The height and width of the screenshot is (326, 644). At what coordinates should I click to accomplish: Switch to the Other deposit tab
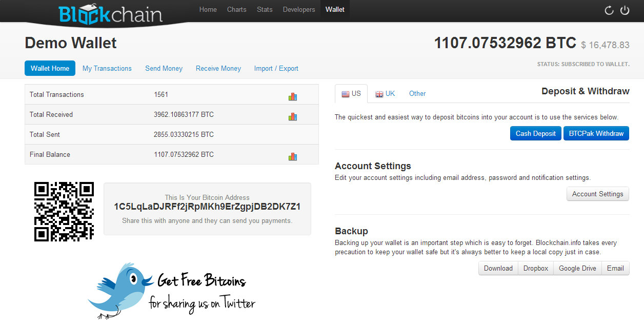click(417, 94)
